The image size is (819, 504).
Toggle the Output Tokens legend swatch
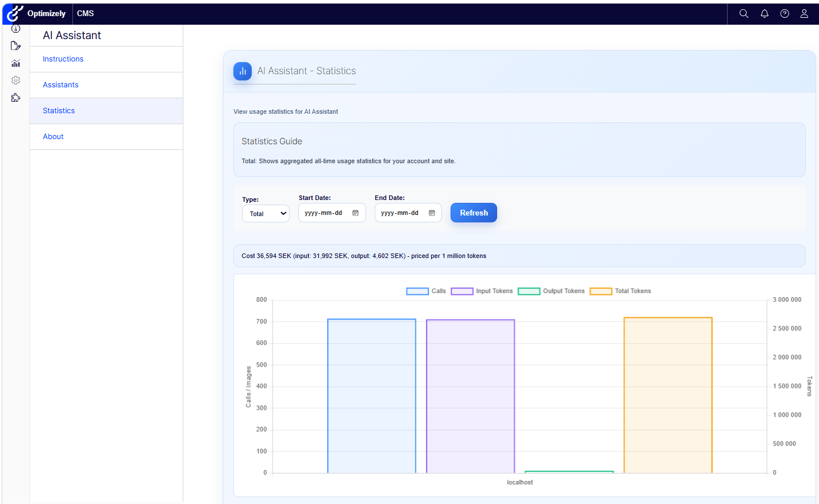(x=529, y=291)
